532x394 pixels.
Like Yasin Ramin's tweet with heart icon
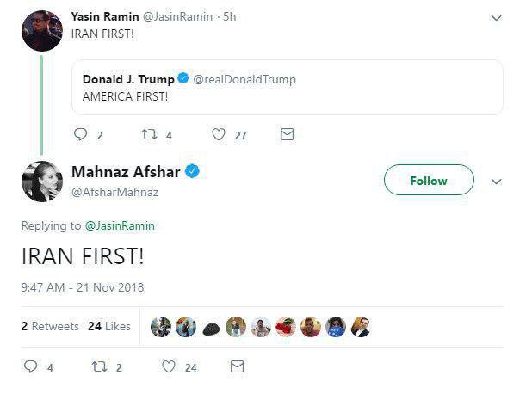pos(219,134)
